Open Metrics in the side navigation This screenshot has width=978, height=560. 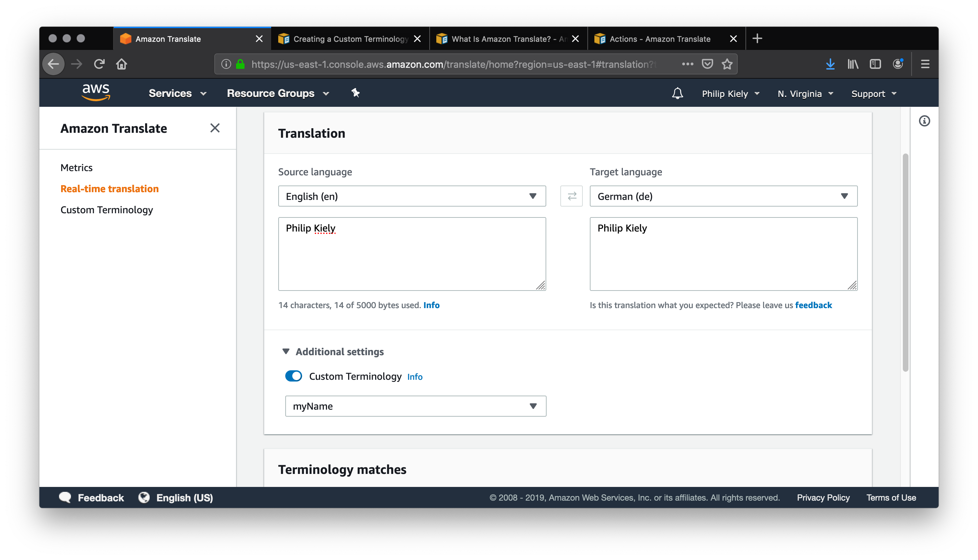tap(77, 168)
